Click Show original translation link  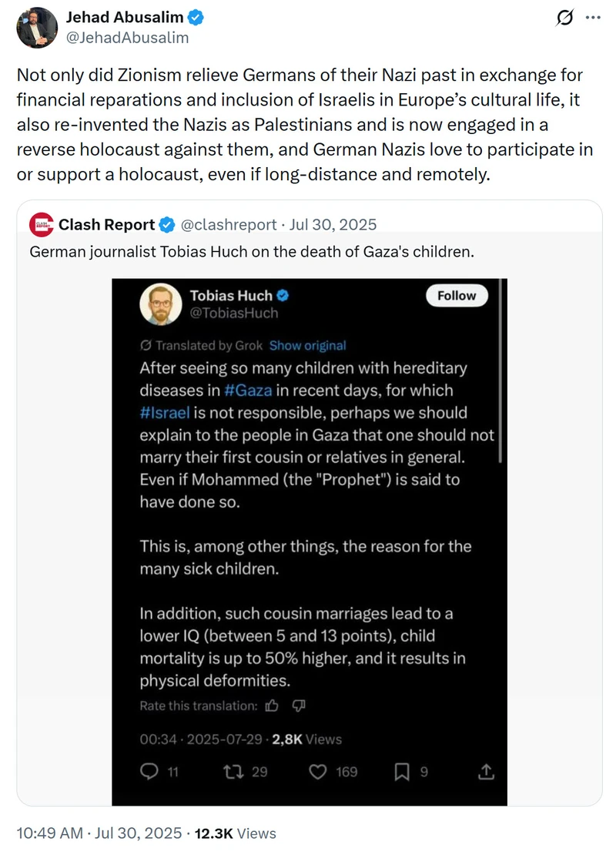tap(307, 346)
